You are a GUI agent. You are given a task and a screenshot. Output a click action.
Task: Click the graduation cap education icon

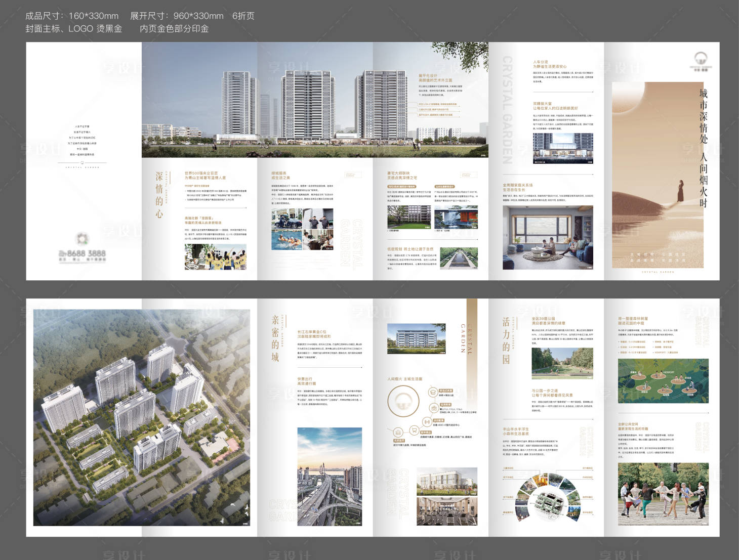(x=433, y=392)
